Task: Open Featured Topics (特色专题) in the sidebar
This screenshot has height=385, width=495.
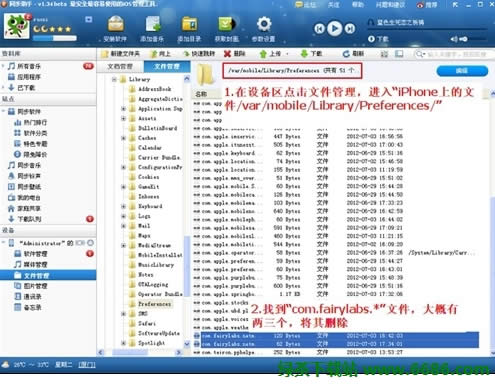Action: [x=31, y=144]
